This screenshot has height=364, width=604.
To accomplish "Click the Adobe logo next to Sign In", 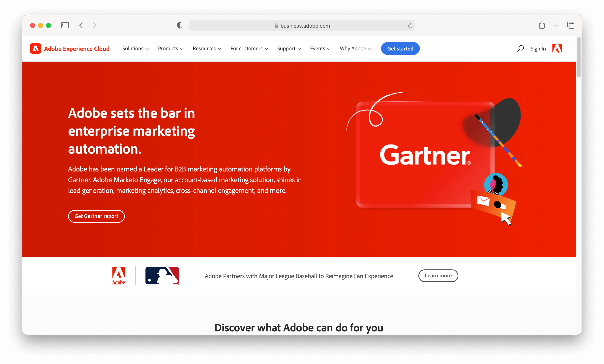I will [x=557, y=48].
